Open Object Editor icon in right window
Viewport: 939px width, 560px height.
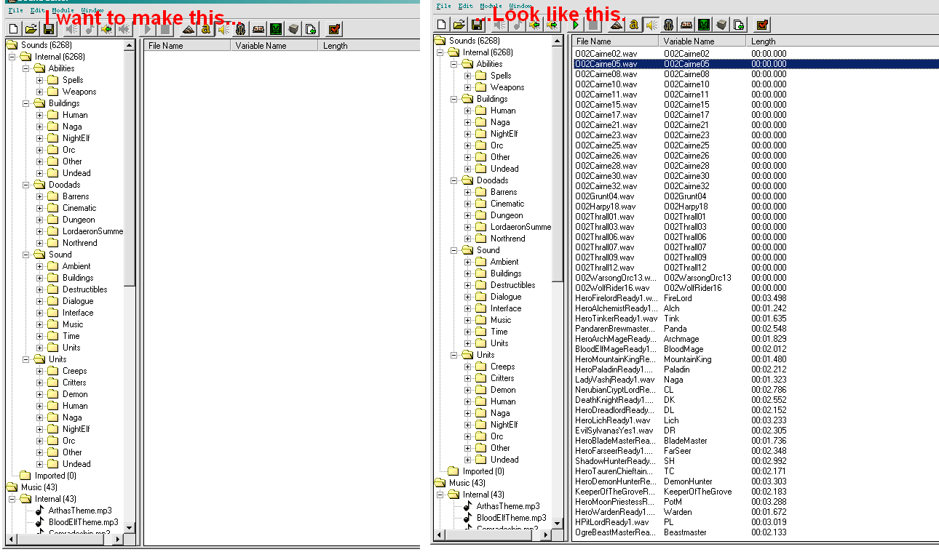[668, 25]
